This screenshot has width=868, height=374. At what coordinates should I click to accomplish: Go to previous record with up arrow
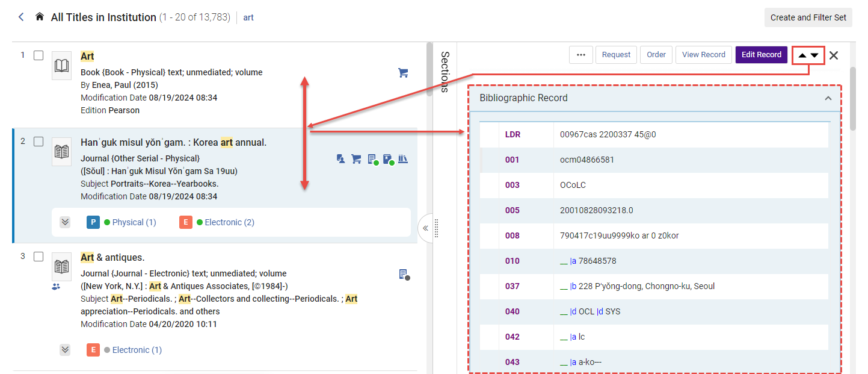pyautogui.click(x=802, y=55)
